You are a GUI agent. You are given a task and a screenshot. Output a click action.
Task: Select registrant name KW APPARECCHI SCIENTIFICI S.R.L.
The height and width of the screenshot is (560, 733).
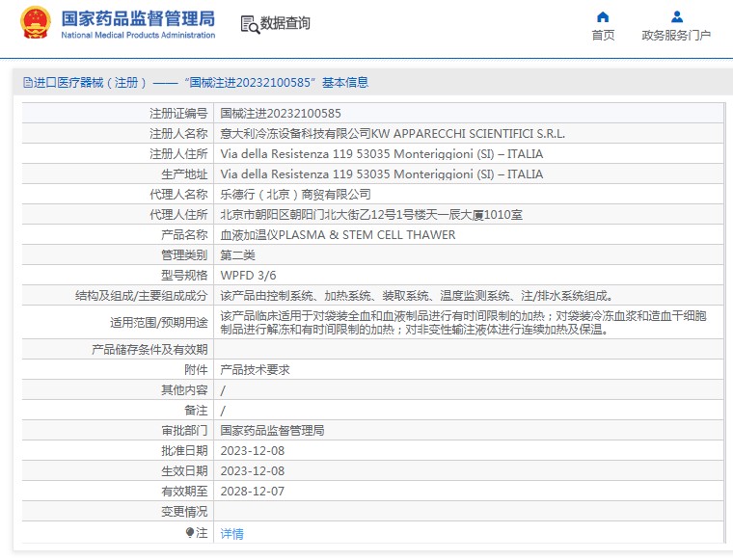(x=468, y=134)
